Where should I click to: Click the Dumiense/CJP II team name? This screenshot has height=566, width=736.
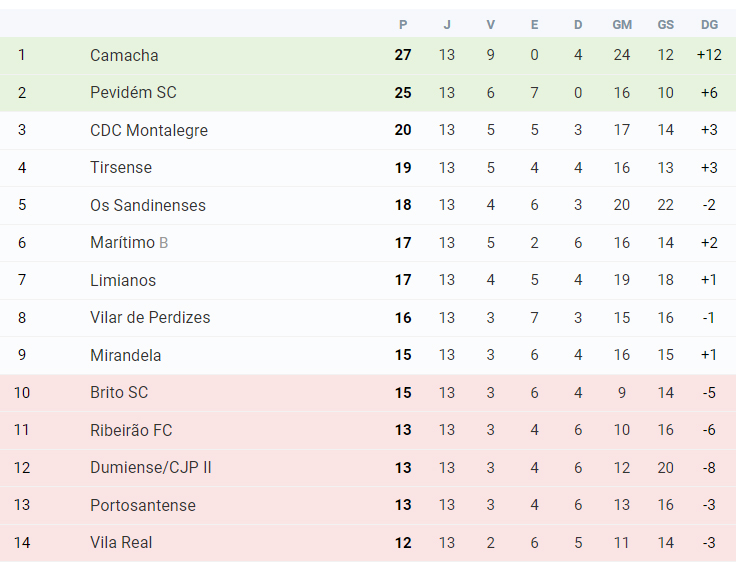[x=151, y=467]
